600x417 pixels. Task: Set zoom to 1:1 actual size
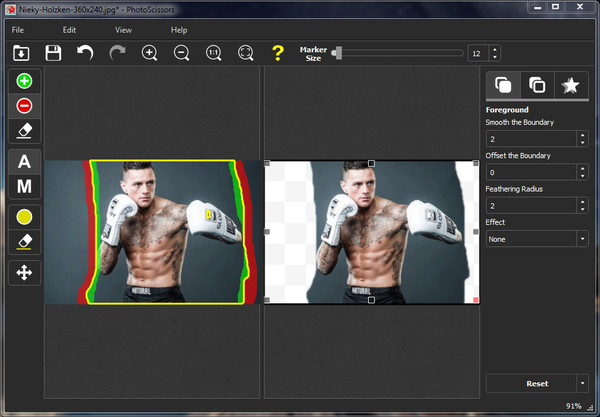tap(214, 53)
